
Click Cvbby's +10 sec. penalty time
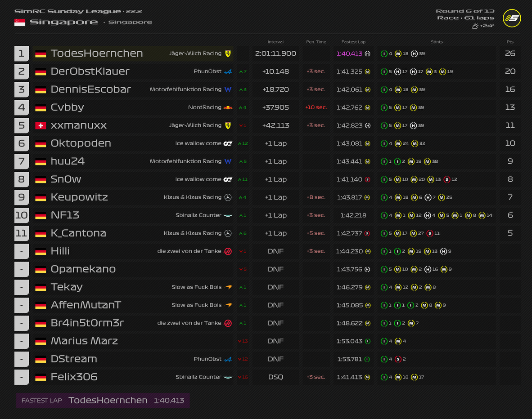click(x=316, y=107)
